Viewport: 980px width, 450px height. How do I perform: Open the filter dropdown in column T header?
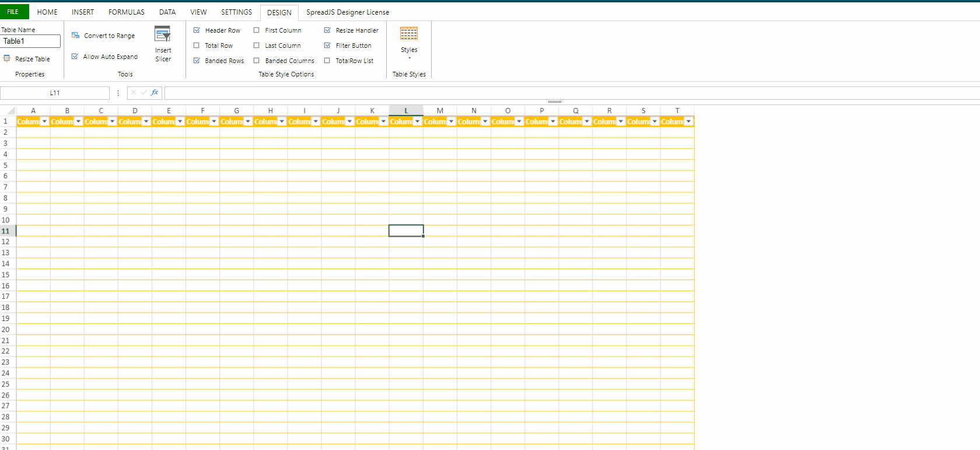click(688, 121)
